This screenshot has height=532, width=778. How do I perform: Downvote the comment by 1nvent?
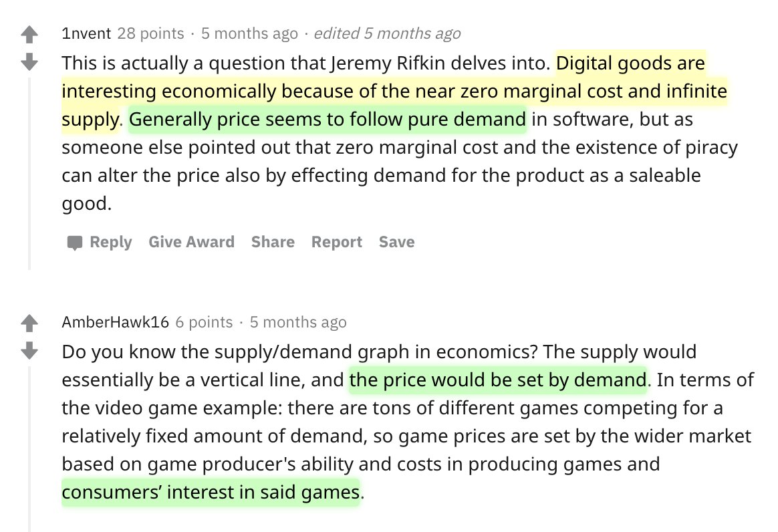tap(29, 62)
